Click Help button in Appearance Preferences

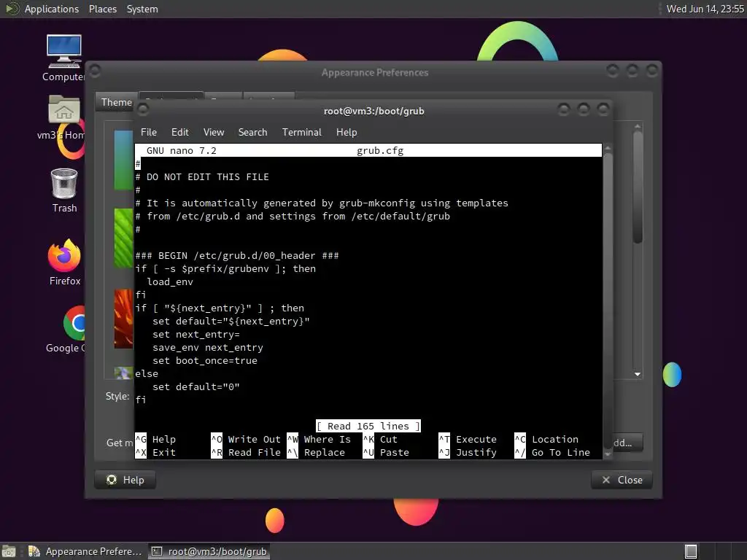click(x=125, y=480)
